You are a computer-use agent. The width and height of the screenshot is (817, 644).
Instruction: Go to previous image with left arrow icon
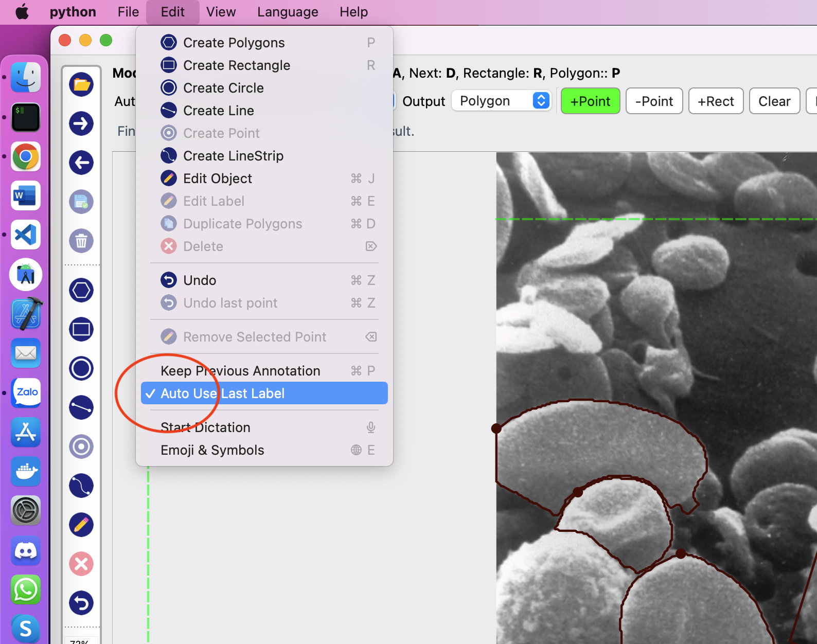pyautogui.click(x=81, y=163)
